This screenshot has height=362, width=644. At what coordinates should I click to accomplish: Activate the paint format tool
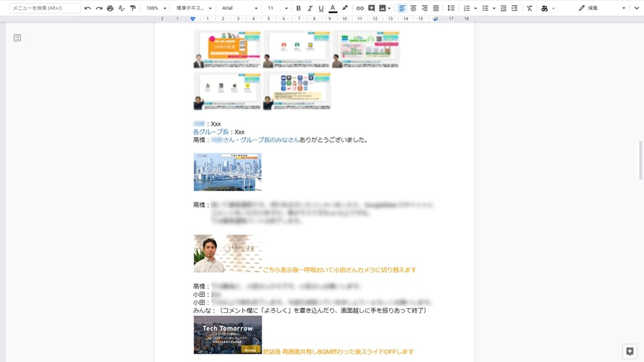tap(133, 8)
